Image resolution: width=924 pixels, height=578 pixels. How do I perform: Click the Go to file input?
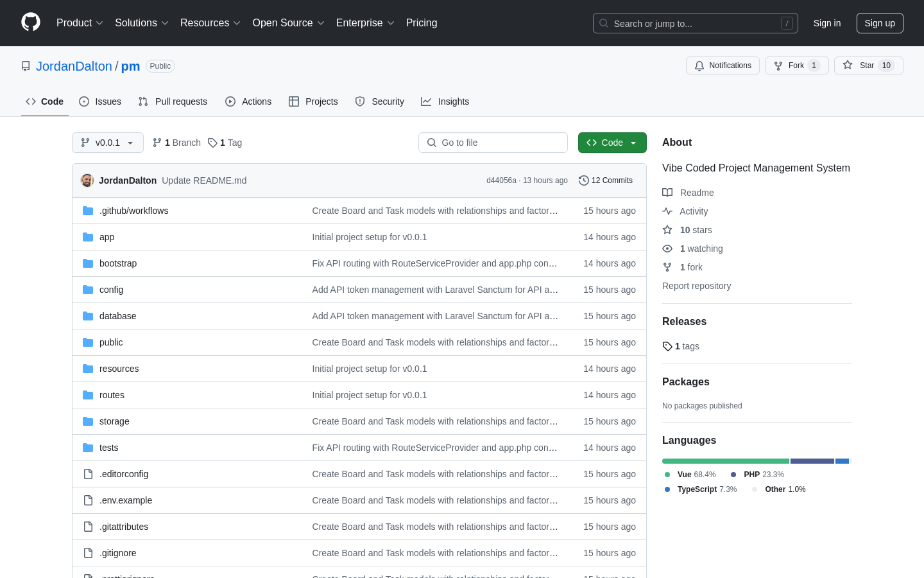pyautogui.click(x=493, y=143)
